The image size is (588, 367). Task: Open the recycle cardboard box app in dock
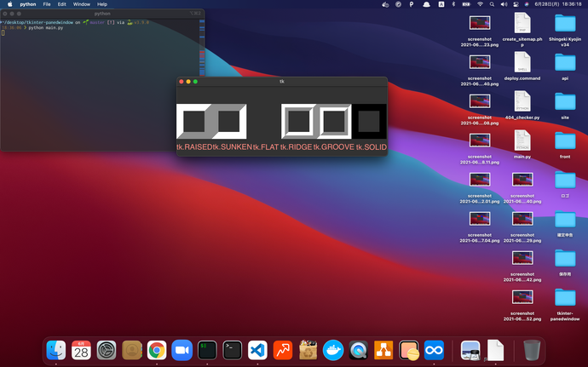click(308, 350)
